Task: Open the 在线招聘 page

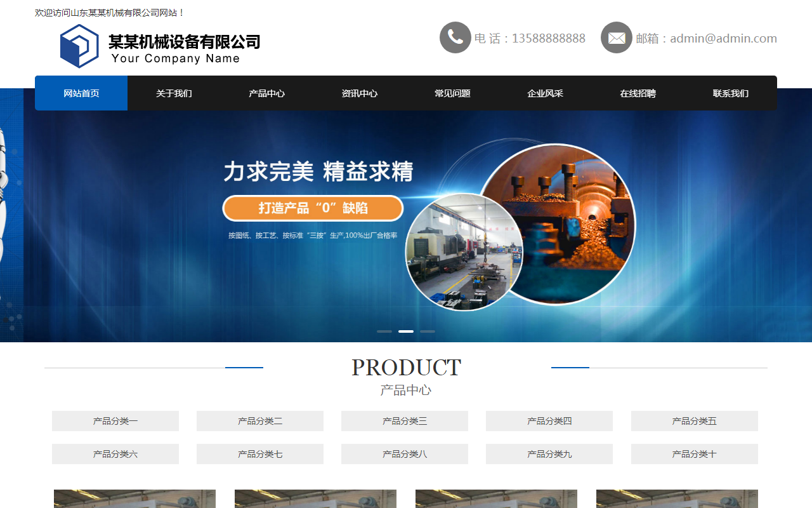Action: (638, 93)
